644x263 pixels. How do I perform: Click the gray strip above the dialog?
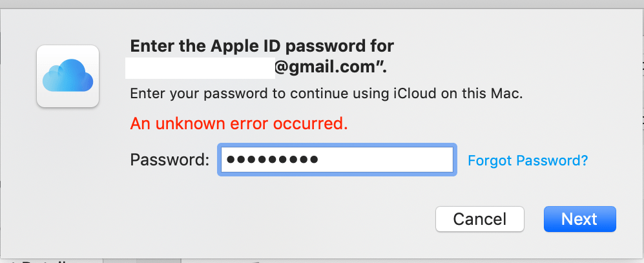pos(323,4)
